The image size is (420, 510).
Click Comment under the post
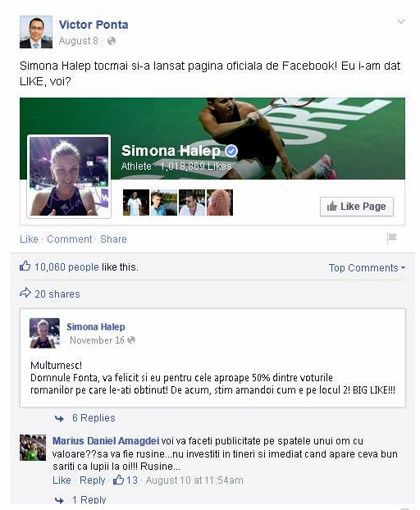70,239
